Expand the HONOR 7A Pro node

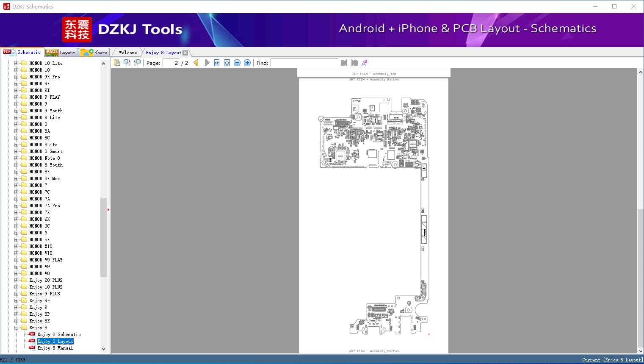coord(16,206)
